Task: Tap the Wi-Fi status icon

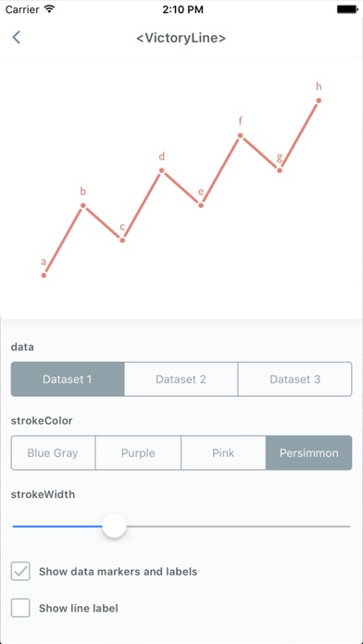Action: coord(49,9)
